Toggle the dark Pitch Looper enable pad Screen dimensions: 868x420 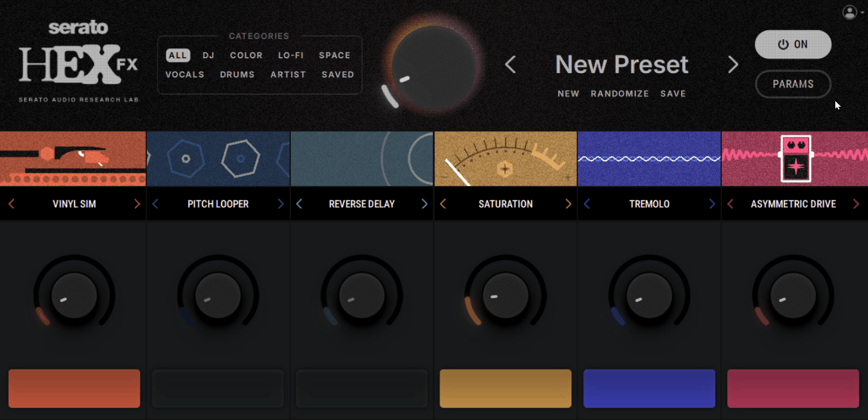pos(218,389)
